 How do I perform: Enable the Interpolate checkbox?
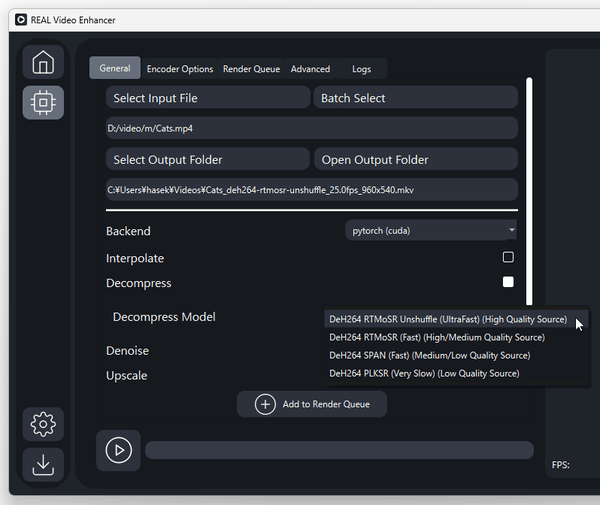508,257
